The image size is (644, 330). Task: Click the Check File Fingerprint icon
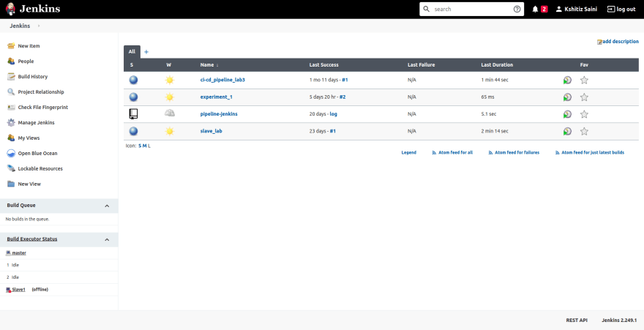(x=12, y=107)
